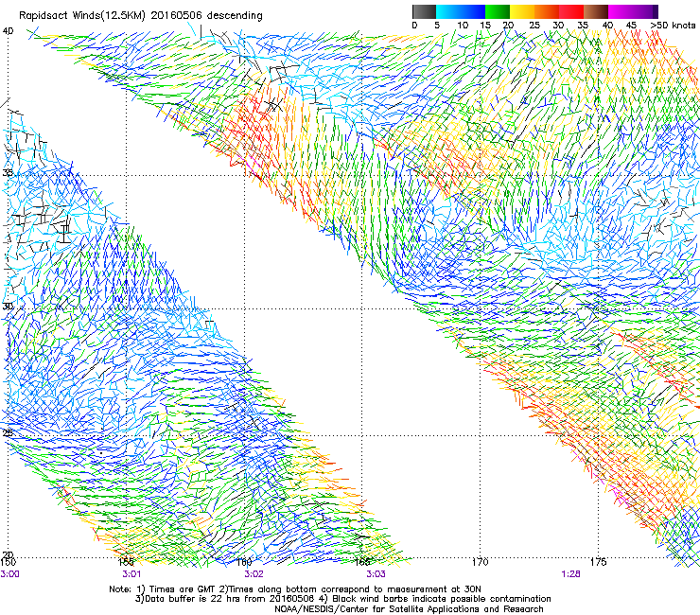The width and height of the screenshot is (700, 615).
Task: Click the red 30-35 knots legend segment
Action: tap(571, 11)
